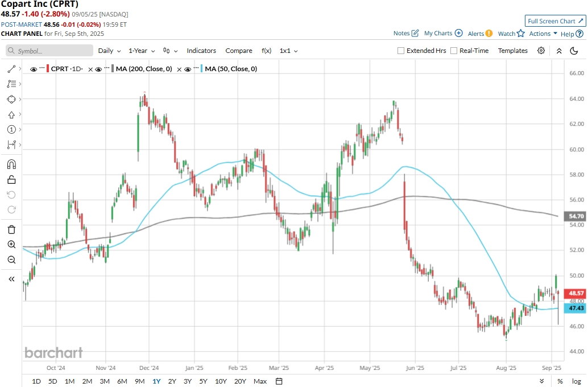This screenshot has height=387, width=588.
Task: Remove the CPRT 1D series with X
Action: point(90,69)
